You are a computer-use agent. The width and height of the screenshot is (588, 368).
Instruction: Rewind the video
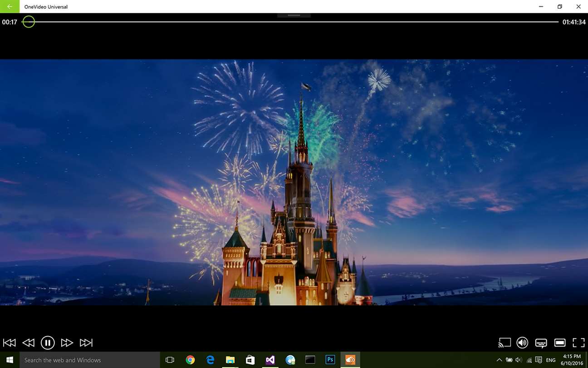tap(28, 343)
